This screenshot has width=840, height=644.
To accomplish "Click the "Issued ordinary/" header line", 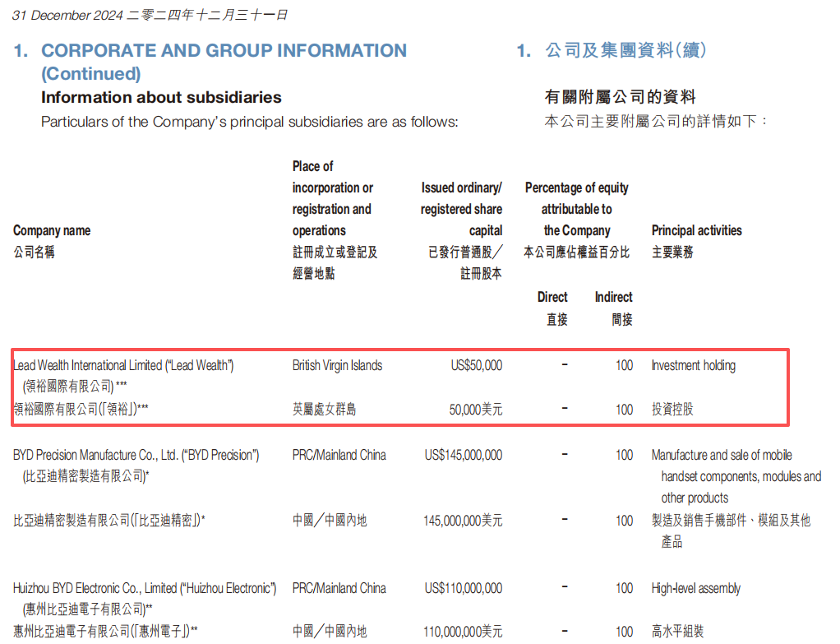I will coord(462,188).
